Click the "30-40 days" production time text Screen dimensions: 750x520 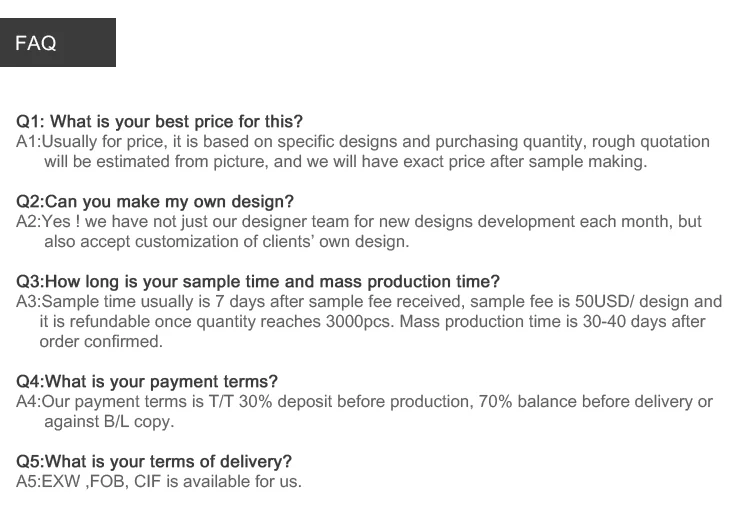[x=619, y=322]
